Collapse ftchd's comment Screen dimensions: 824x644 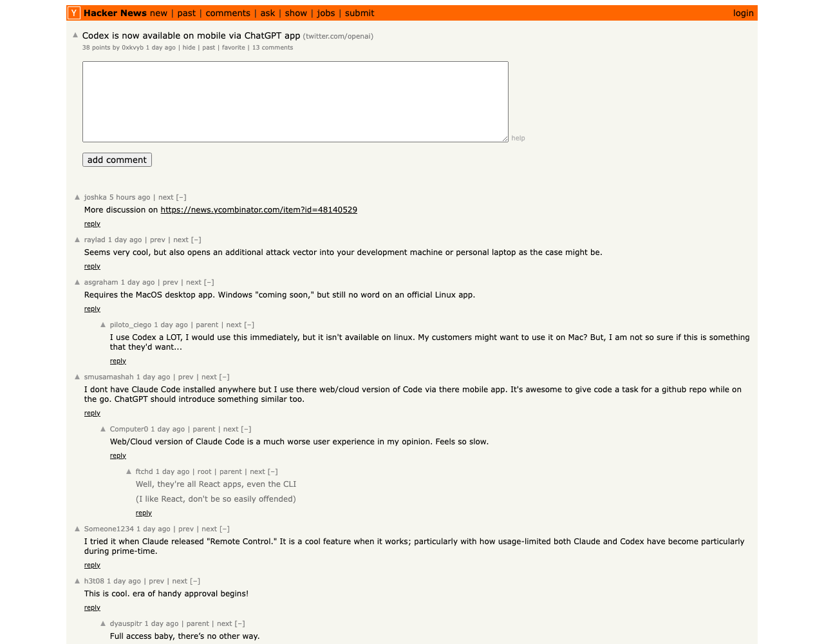[x=273, y=471]
